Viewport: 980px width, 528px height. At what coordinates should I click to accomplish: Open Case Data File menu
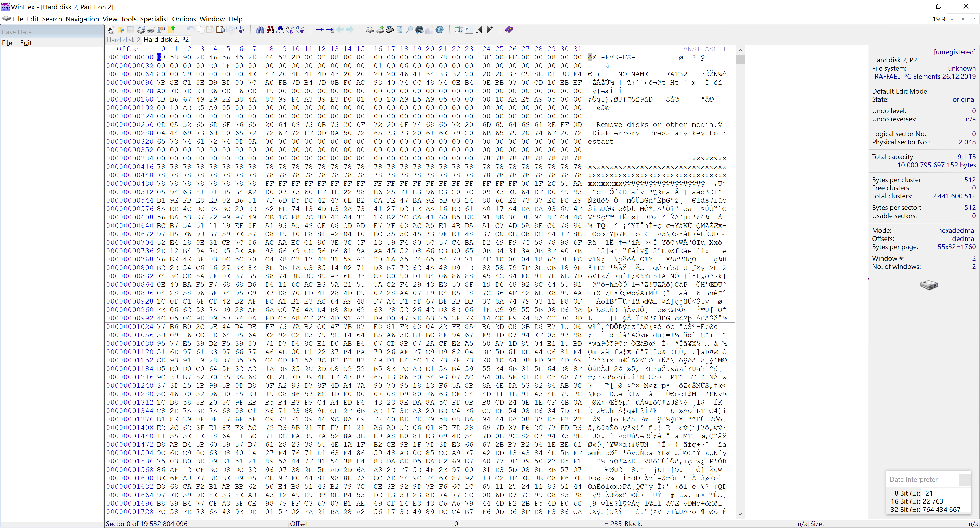click(x=7, y=43)
